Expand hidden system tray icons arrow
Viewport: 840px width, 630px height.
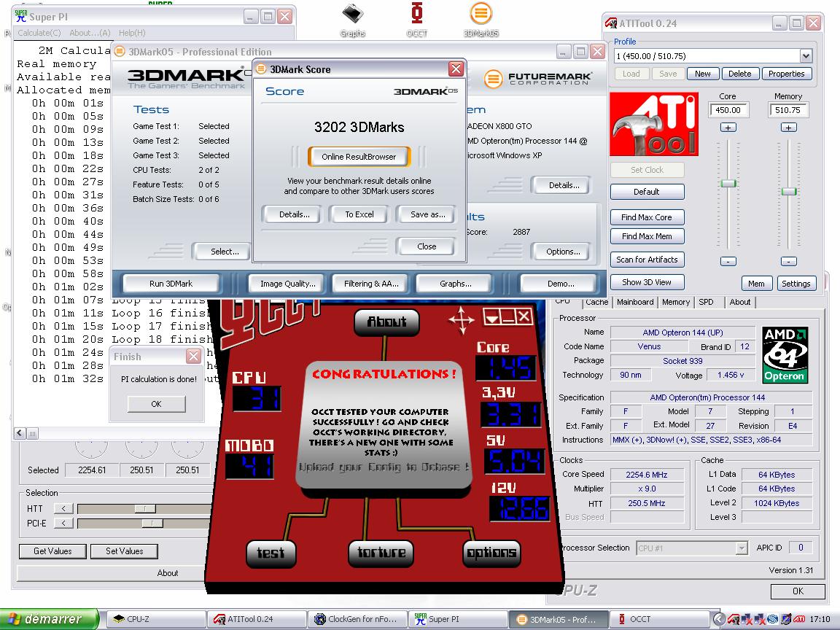[x=719, y=620]
